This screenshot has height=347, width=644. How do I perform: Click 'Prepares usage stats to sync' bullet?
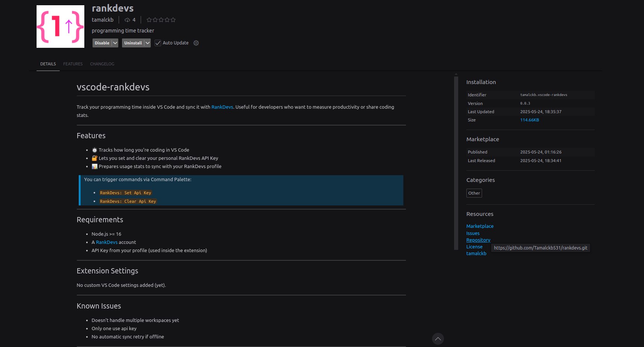tap(156, 166)
